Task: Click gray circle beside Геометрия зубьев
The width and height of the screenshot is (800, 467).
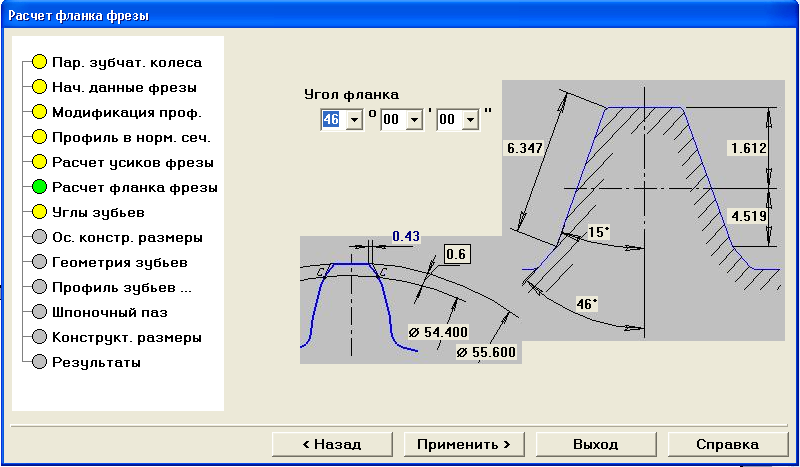Action: [39, 262]
